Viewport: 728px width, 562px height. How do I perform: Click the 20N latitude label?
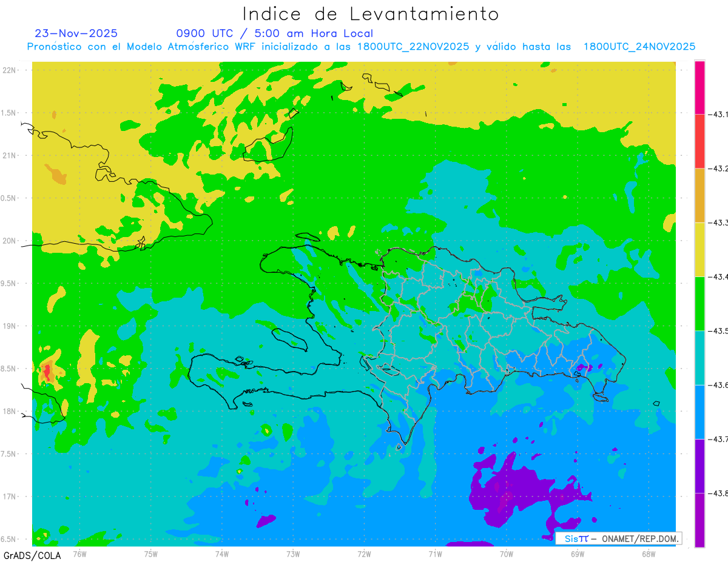[9, 241]
